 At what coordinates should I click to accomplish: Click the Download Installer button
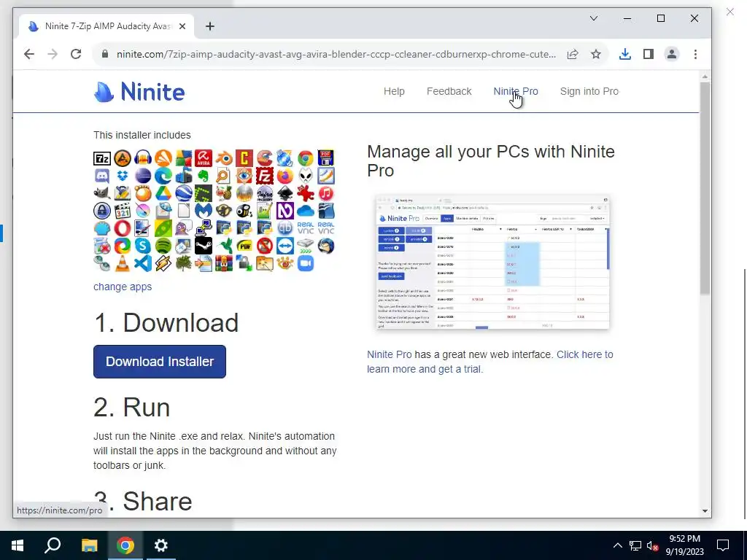[160, 362]
